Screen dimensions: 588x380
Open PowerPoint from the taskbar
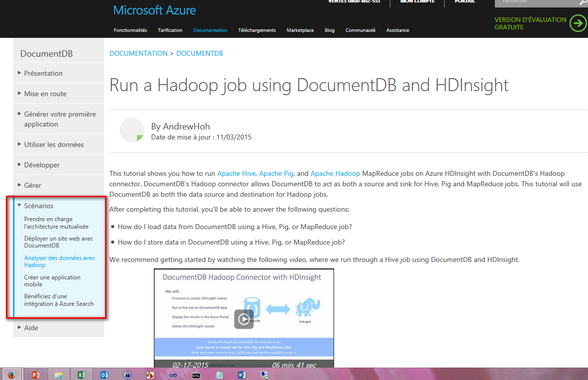click(x=36, y=375)
